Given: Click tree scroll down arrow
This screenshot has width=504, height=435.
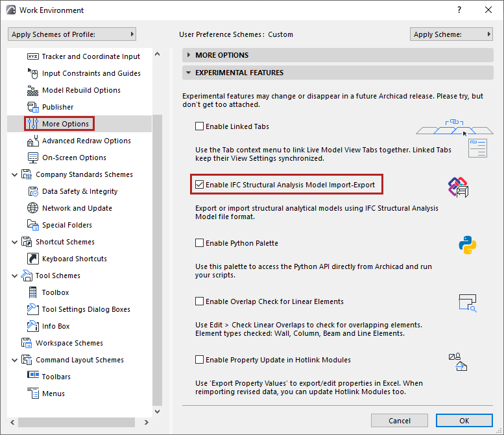Looking at the screenshot, I should tap(157, 411).
